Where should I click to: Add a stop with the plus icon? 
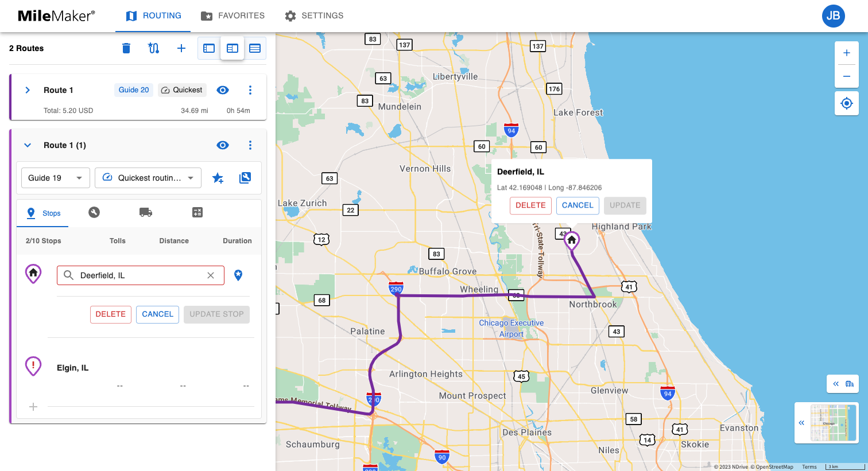[x=33, y=407]
